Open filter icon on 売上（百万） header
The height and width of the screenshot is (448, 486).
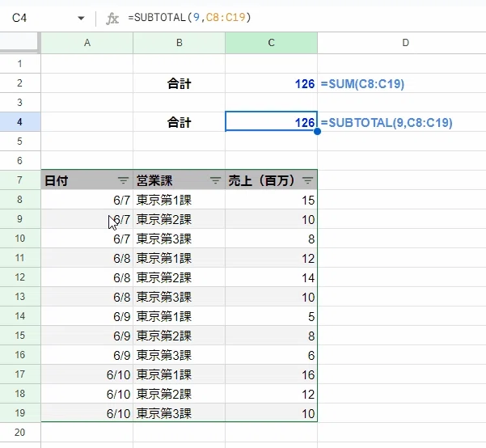click(307, 180)
